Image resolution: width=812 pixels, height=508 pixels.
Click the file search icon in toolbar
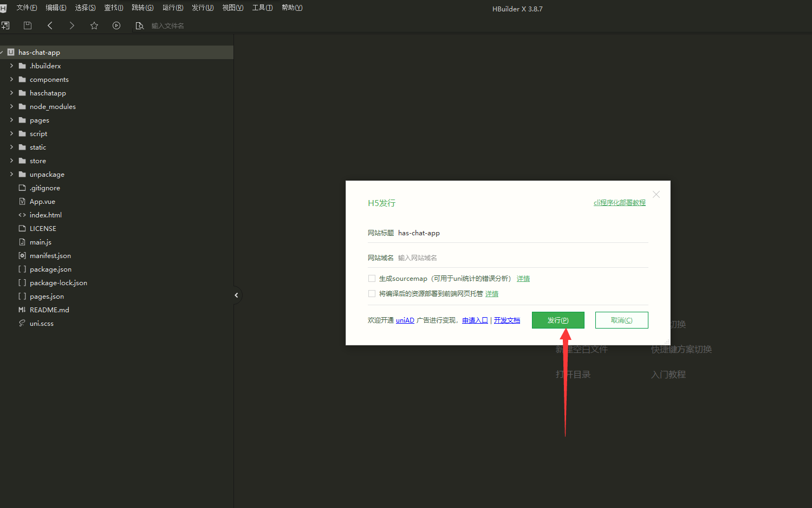(140, 25)
